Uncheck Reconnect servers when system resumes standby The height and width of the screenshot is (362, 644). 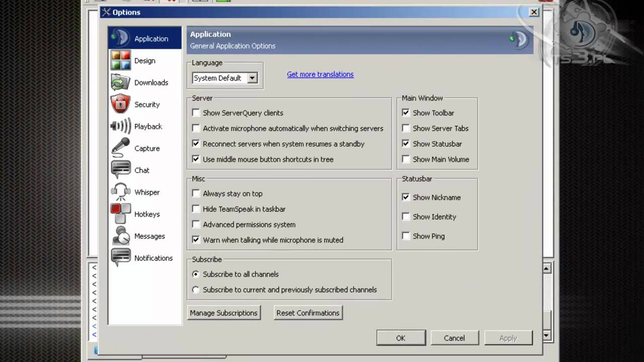point(196,144)
